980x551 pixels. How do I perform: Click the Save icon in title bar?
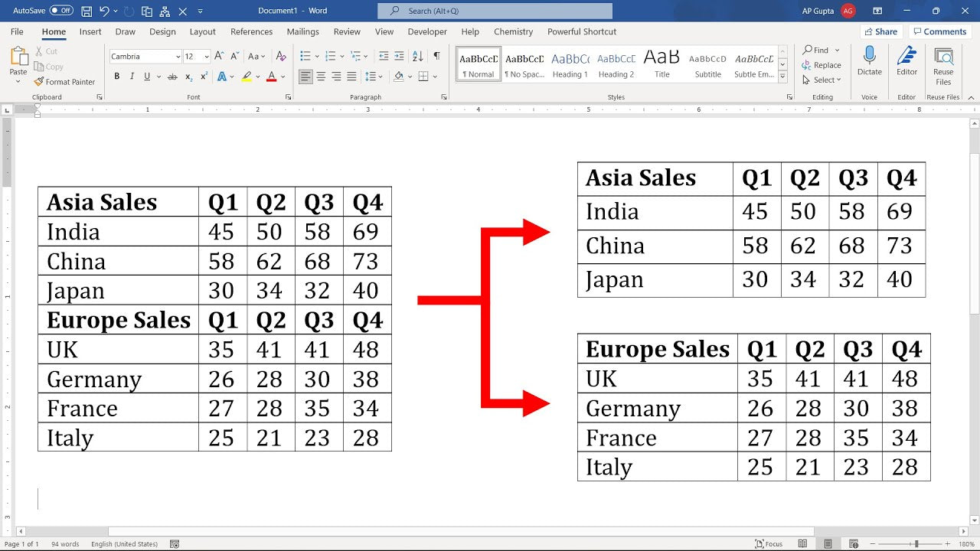(87, 11)
